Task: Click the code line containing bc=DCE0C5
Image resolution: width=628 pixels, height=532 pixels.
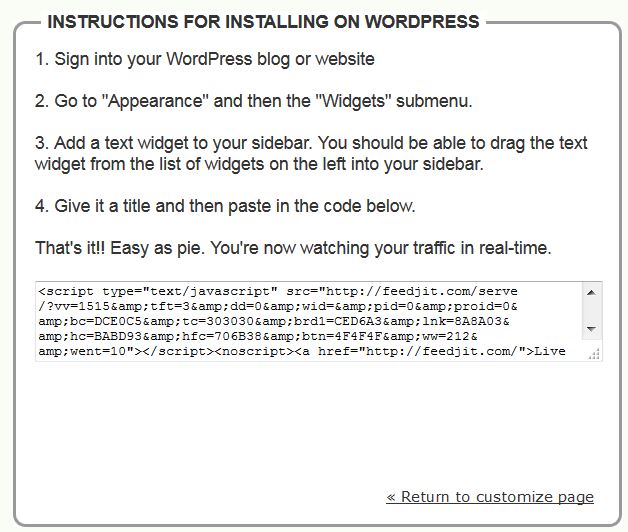Action: (274, 321)
